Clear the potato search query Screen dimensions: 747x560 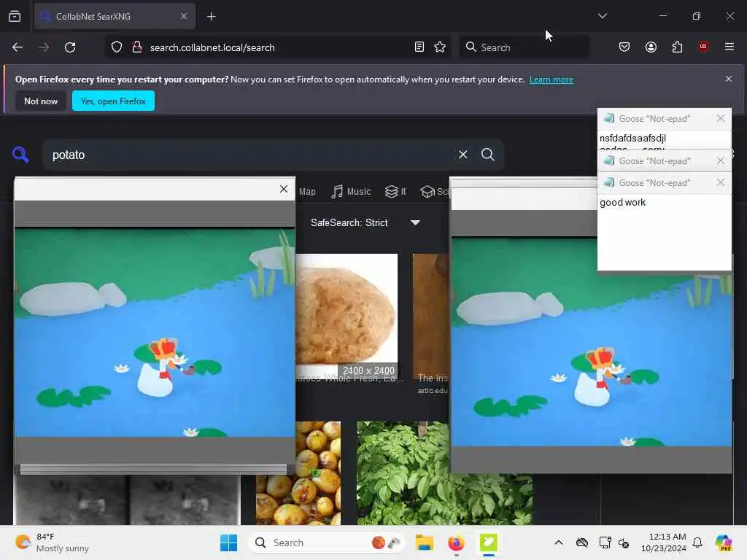click(462, 155)
